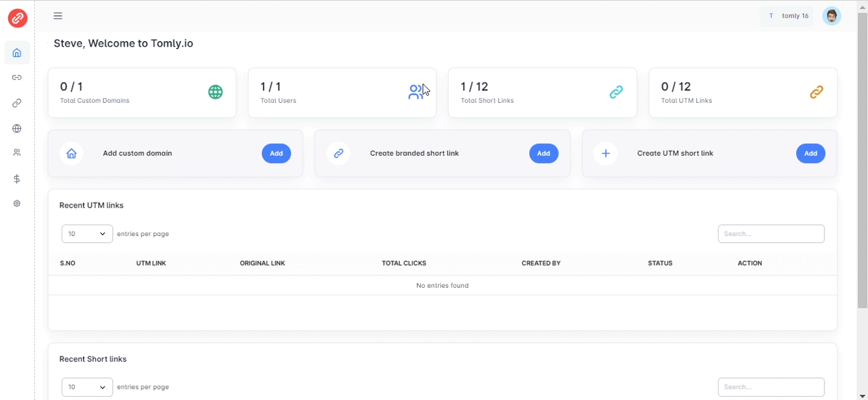868x400 pixels.
Task: Click the Recent UTM links heading
Action: 91,206
